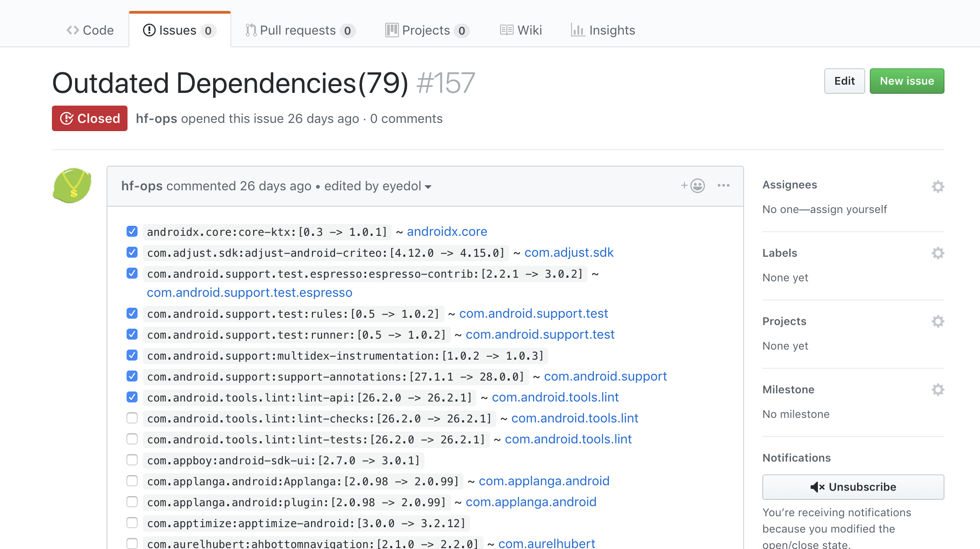Go to the Code tab
980x549 pixels.
click(x=90, y=30)
